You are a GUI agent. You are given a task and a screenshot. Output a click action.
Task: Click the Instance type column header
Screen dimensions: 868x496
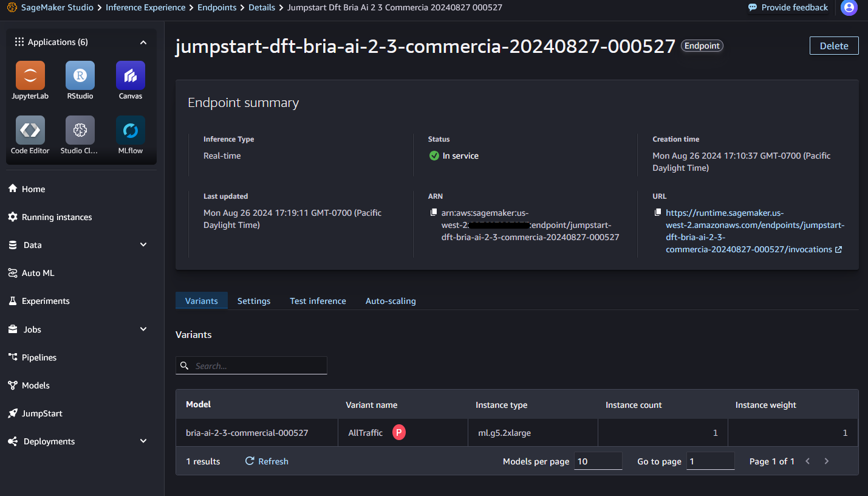501,405
